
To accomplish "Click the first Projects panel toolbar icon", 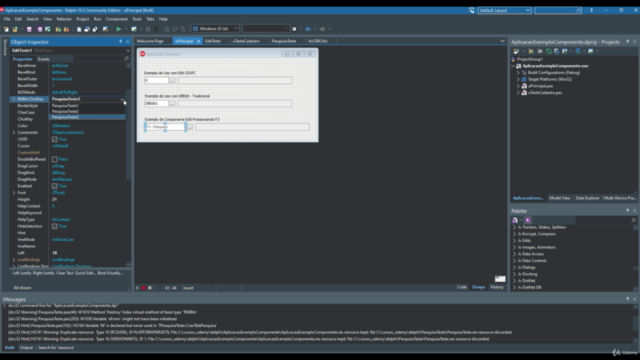I will pos(516,51).
